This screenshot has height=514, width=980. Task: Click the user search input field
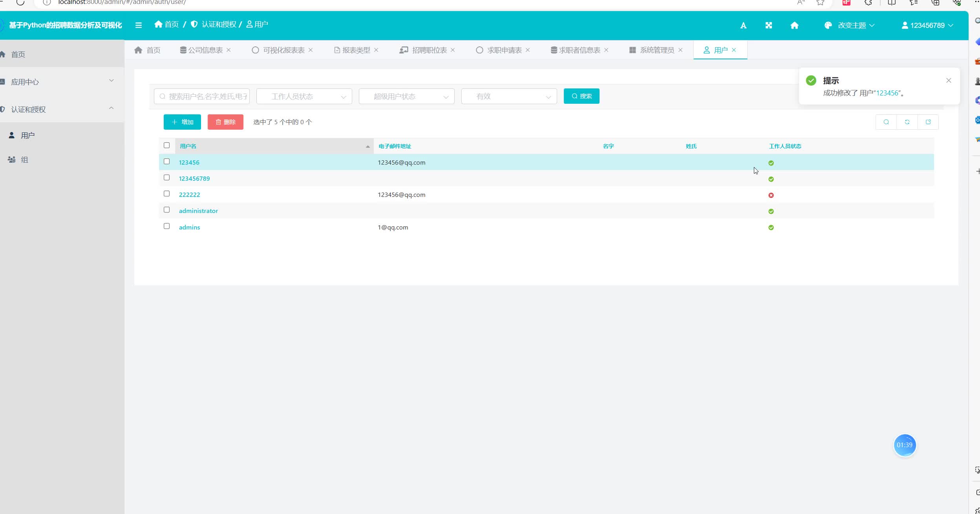point(202,96)
